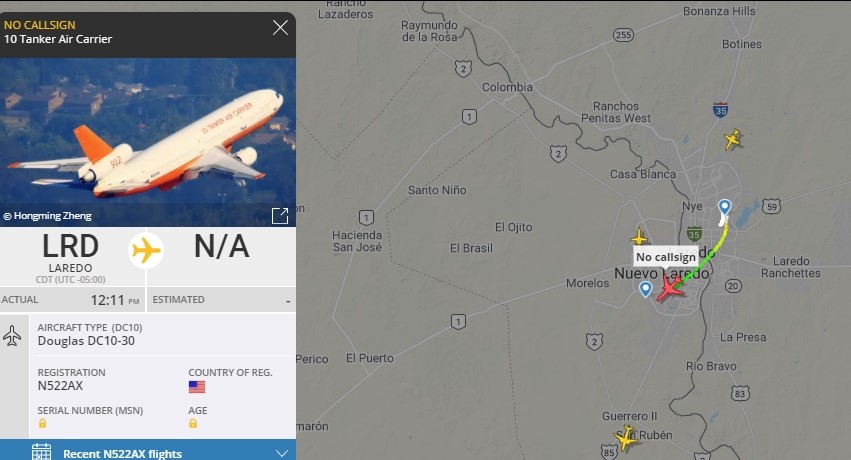The height and width of the screenshot is (460, 851).
Task: Click the yellow route airplane icon in circle
Action: [x=146, y=251]
